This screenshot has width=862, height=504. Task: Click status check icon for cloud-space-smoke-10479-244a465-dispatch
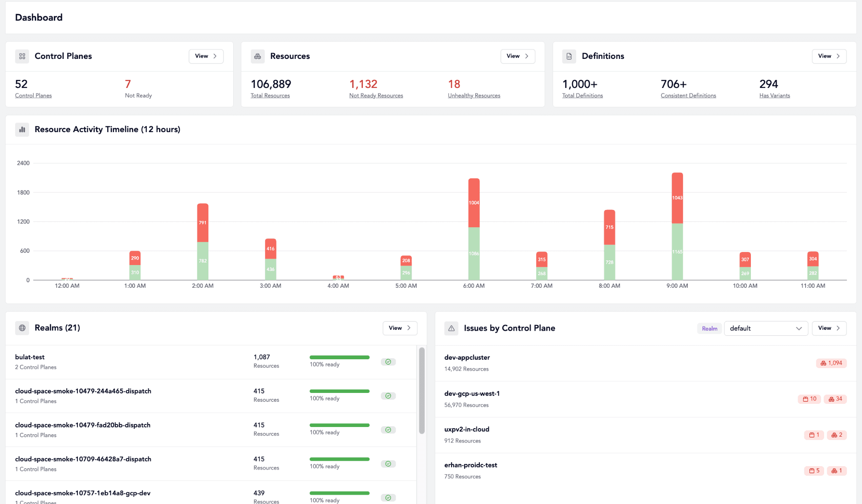click(388, 396)
